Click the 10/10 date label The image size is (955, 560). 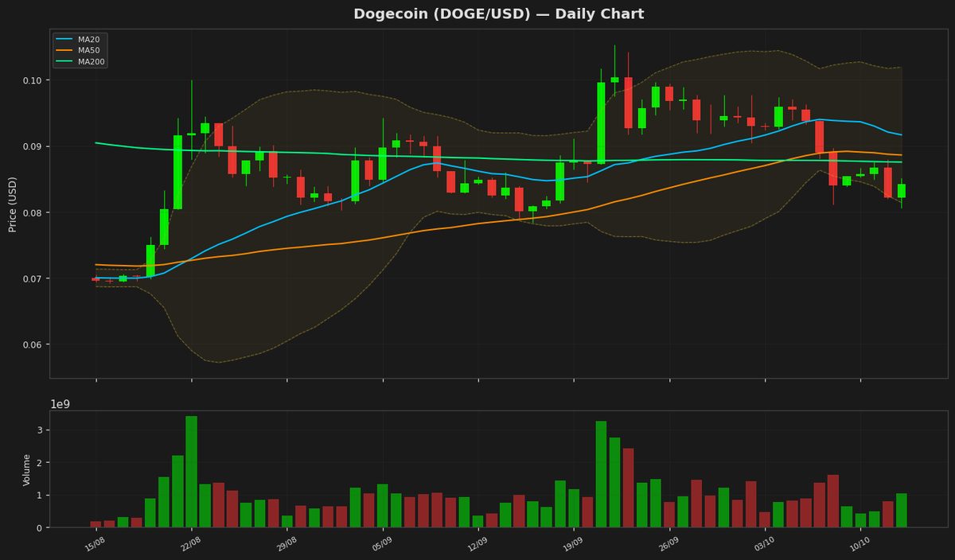tap(859, 543)
